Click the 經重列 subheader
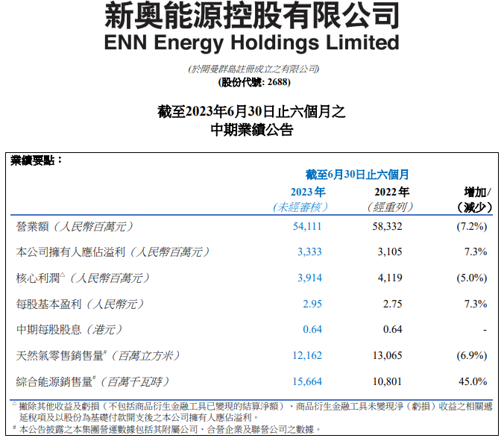The height and width of the screenshot is (447, 504). tap(390, 207)
